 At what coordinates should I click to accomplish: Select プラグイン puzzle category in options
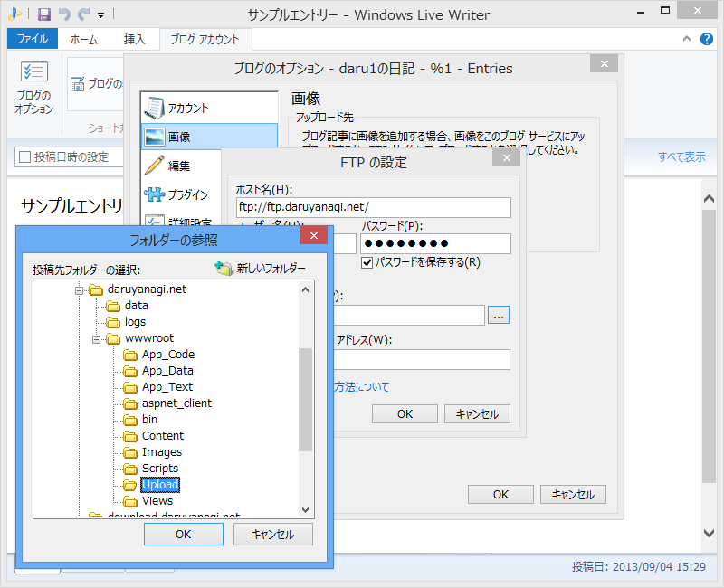click(x=182, y=194)
